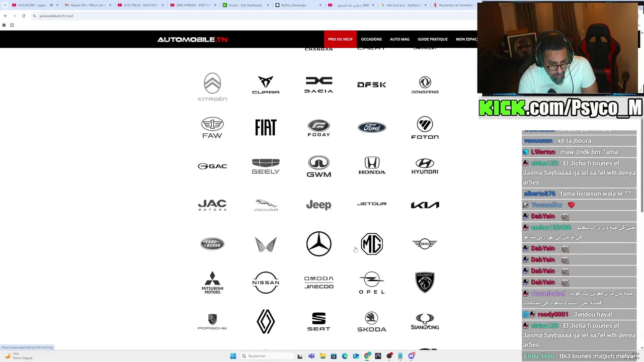Click the taskbar Rechercher search box

(266, 356)
